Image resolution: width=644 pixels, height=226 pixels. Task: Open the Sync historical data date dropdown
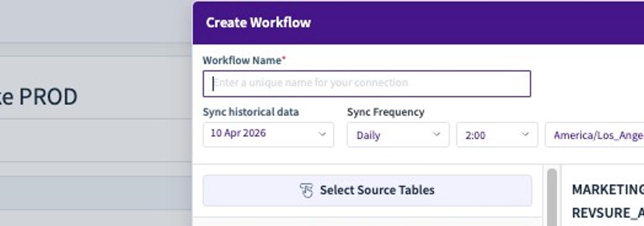coord(268,135)
